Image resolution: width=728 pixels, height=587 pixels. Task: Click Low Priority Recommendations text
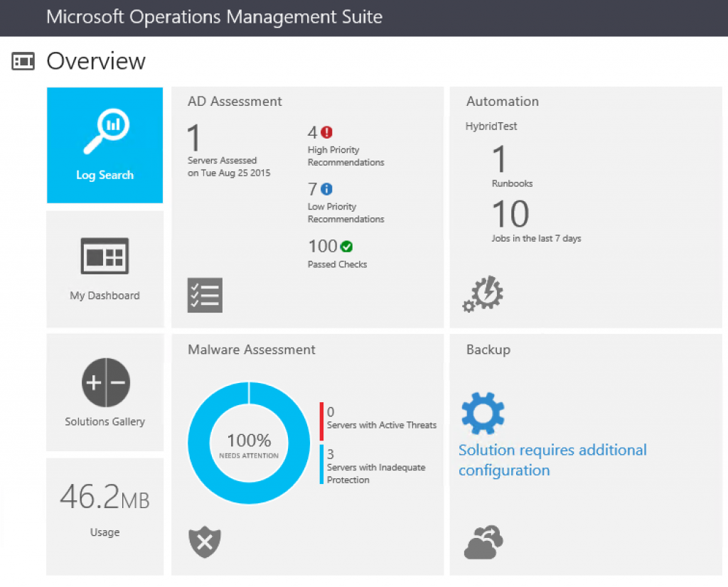point(346,212)
